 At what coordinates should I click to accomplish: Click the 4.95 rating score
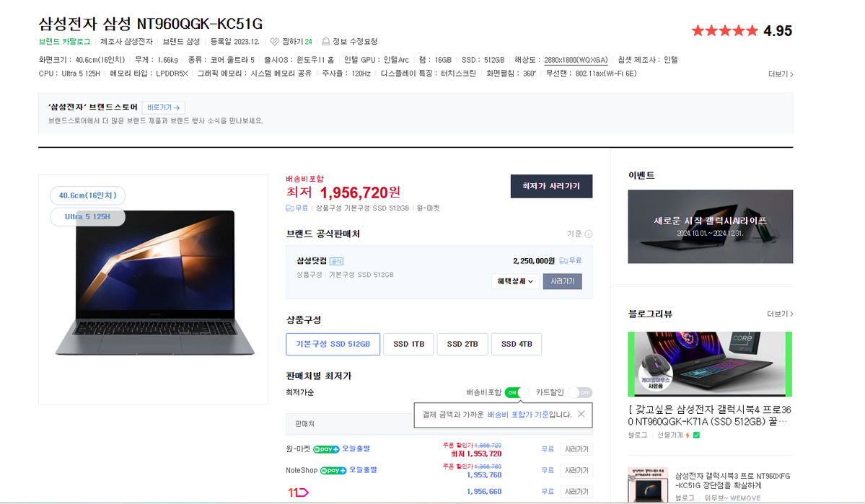pos(778,31)
